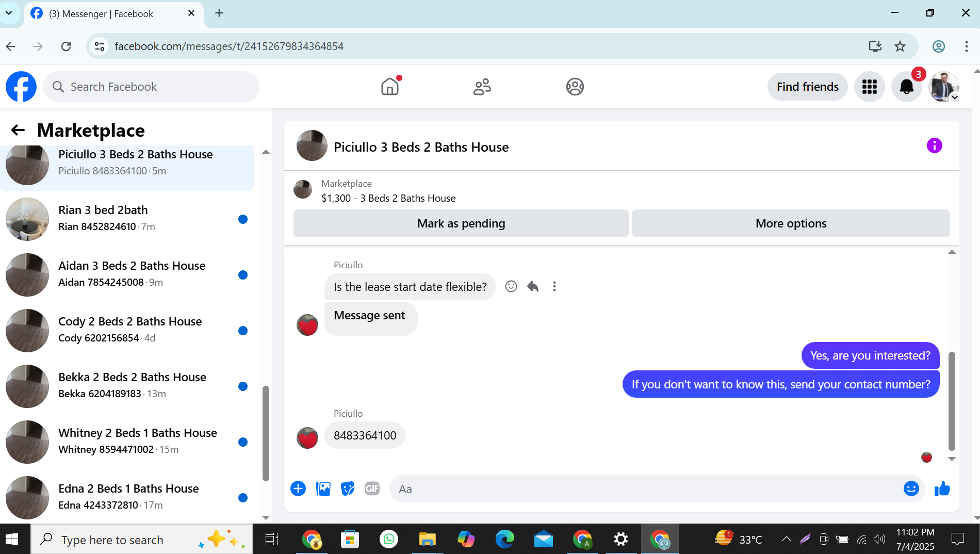Click Mark as pending button
This screenshot has height=554, width=980.
point(461,223)
